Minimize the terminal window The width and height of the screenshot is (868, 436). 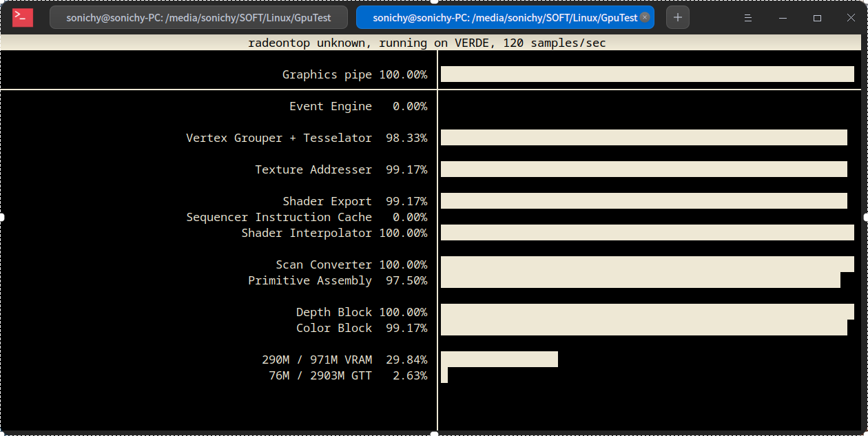(783, 18)
